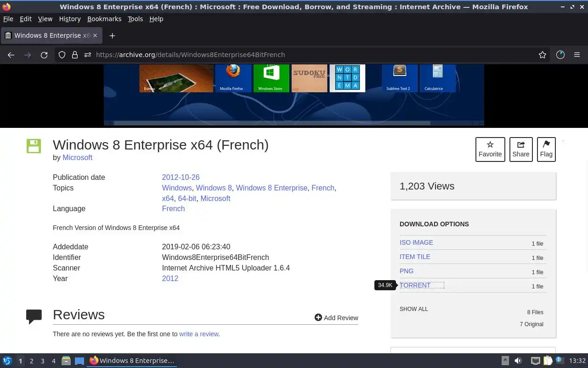Open the 64-bit topic link
The height and width of the screenshot is (368, 588).
(187, 198)
